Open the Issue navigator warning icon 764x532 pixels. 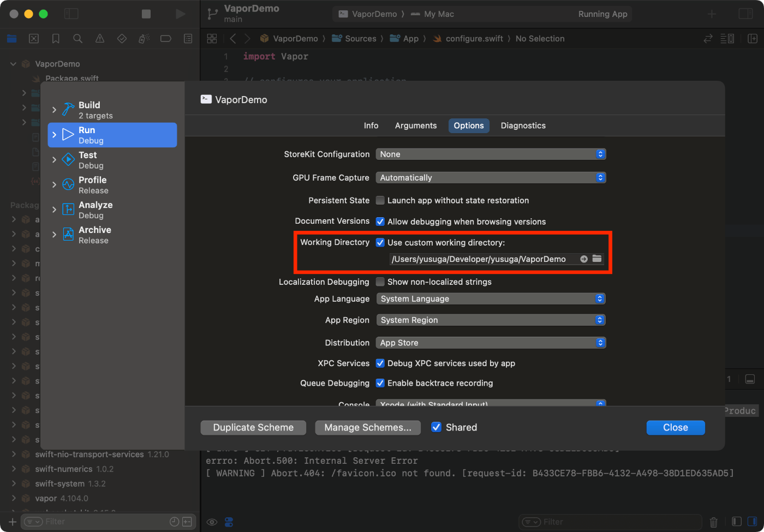[x=100, y=39]
